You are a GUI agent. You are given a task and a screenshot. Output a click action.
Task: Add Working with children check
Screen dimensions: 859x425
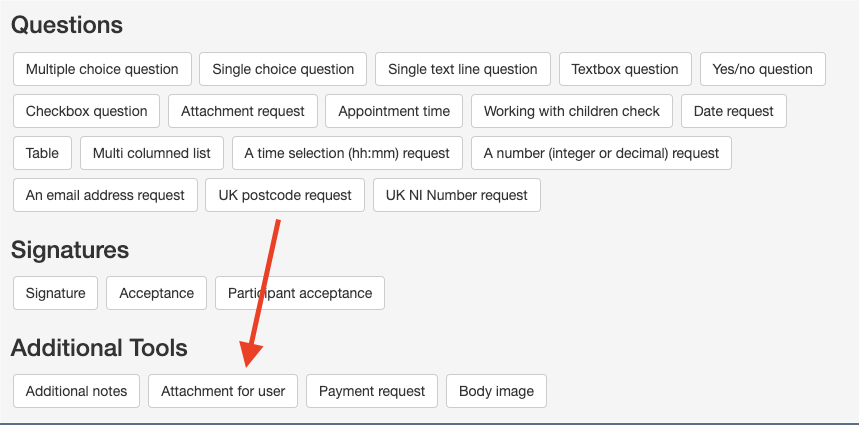tap(572, 111)
